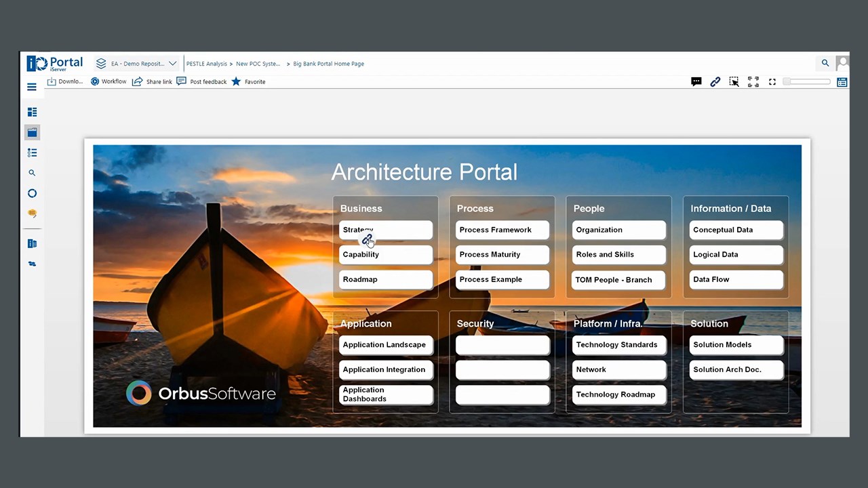
Task: Click the chain link icon in top toolbar
Action: point(715,81)
